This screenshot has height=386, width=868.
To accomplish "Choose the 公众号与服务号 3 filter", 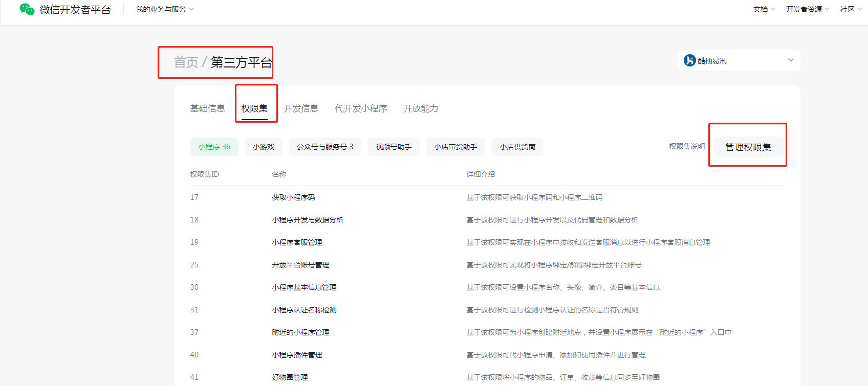I will [324, 147].
